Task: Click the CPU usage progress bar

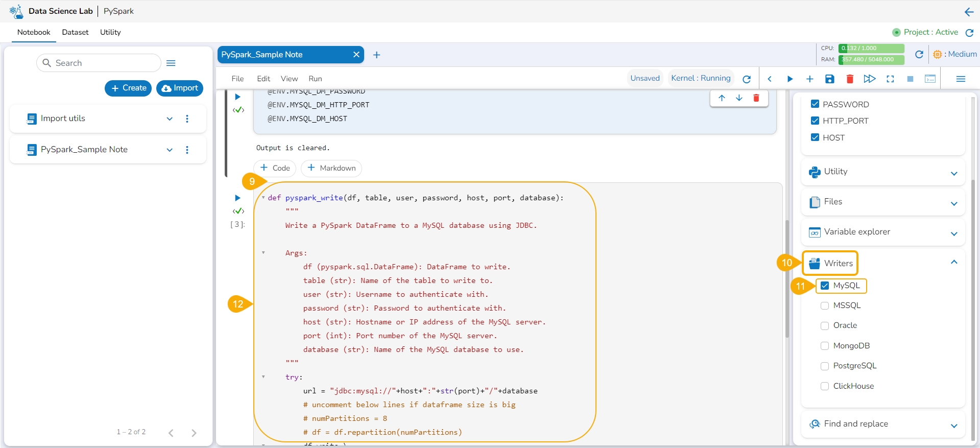Action: coord(871,48)
